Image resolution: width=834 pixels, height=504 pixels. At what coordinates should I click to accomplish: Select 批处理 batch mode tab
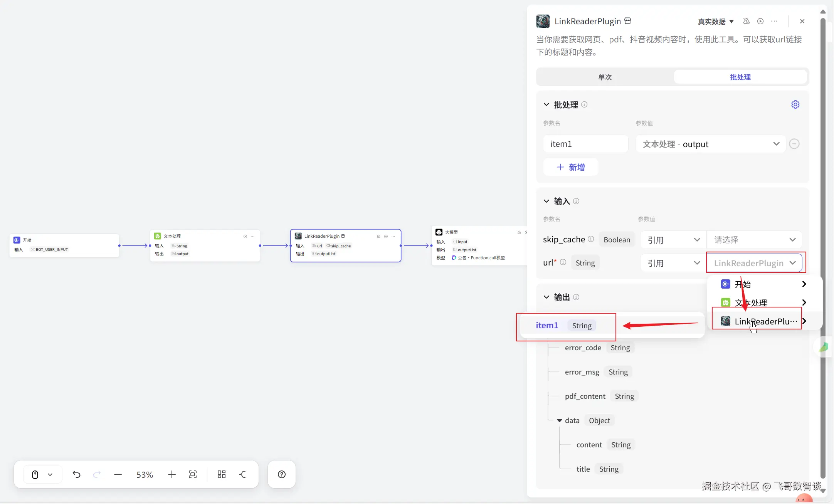click(x=740, y=77)
